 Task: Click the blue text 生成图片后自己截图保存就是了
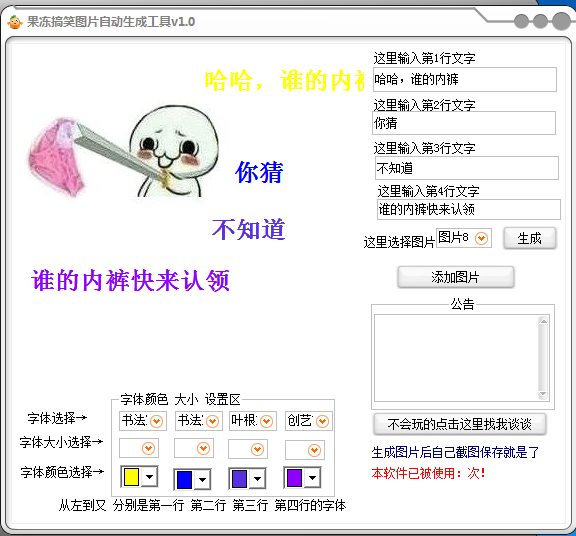tap(455, 452)
